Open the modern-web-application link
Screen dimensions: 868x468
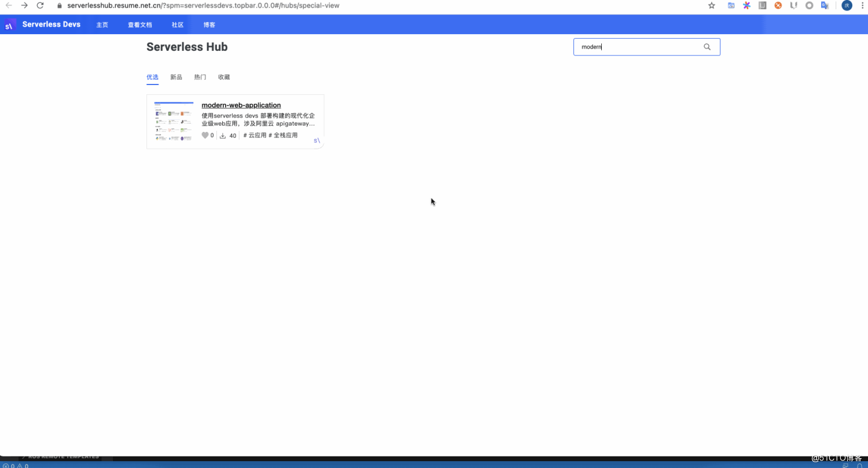pos(241,105)
